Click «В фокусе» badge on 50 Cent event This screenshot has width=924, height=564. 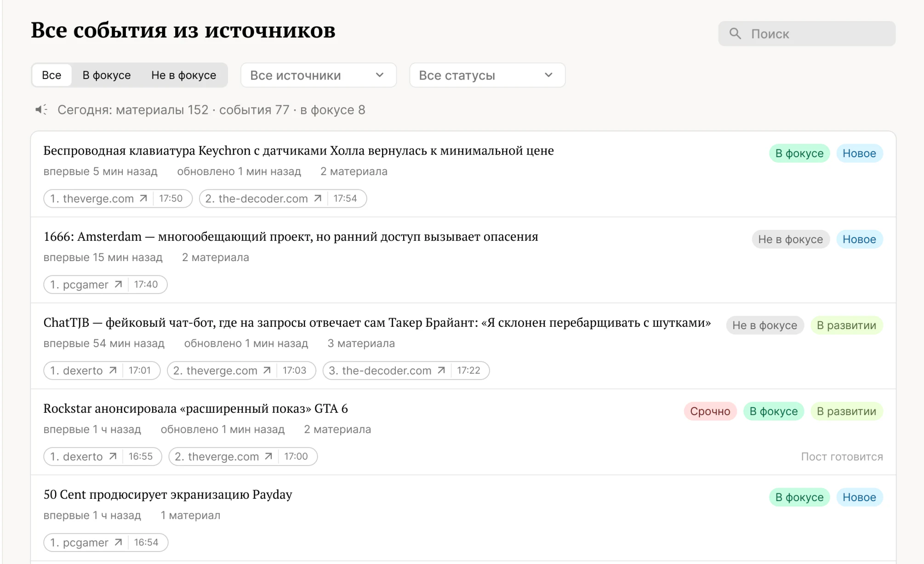click(799, 497)
